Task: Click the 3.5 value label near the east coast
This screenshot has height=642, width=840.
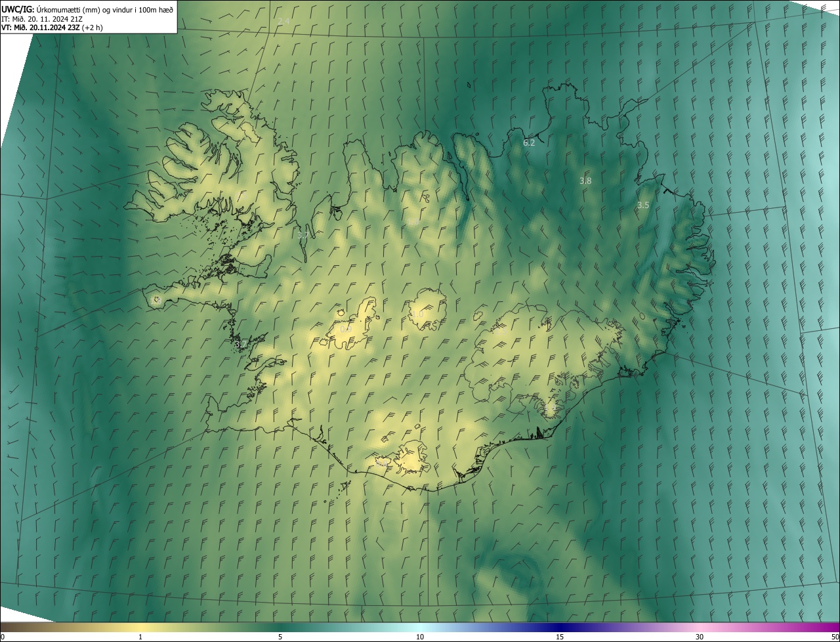Action: pyautogui.click(x=643, y=205)
